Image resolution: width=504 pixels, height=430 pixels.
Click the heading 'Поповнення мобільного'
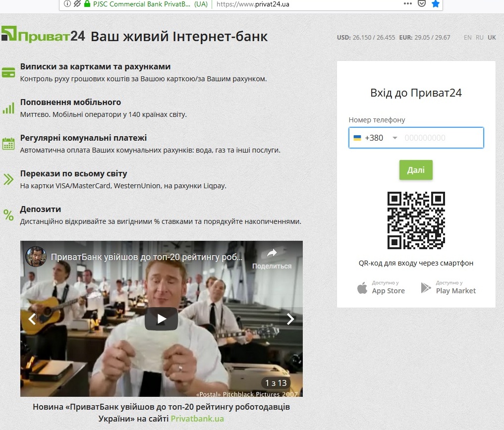pyautogui.click(x=71, y=102)
